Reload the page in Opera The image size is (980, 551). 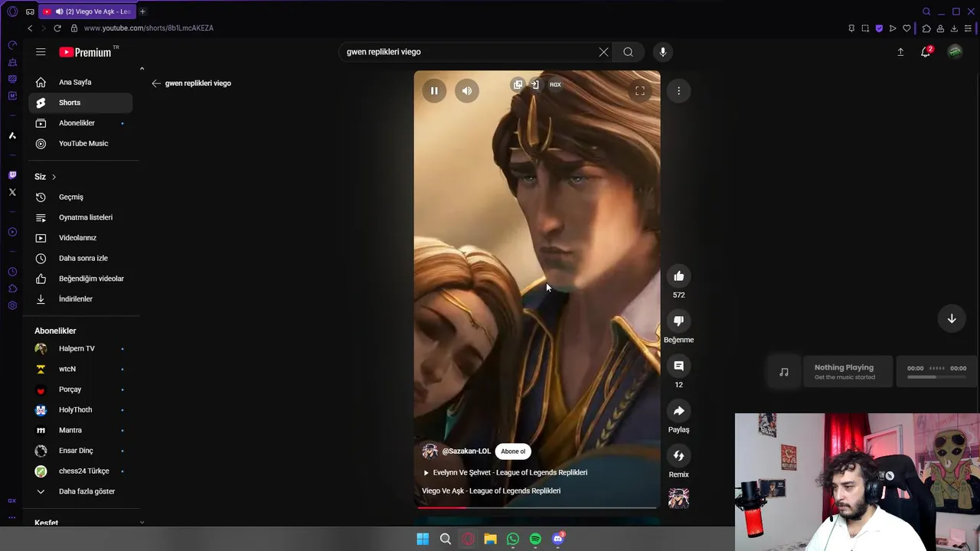57,28
